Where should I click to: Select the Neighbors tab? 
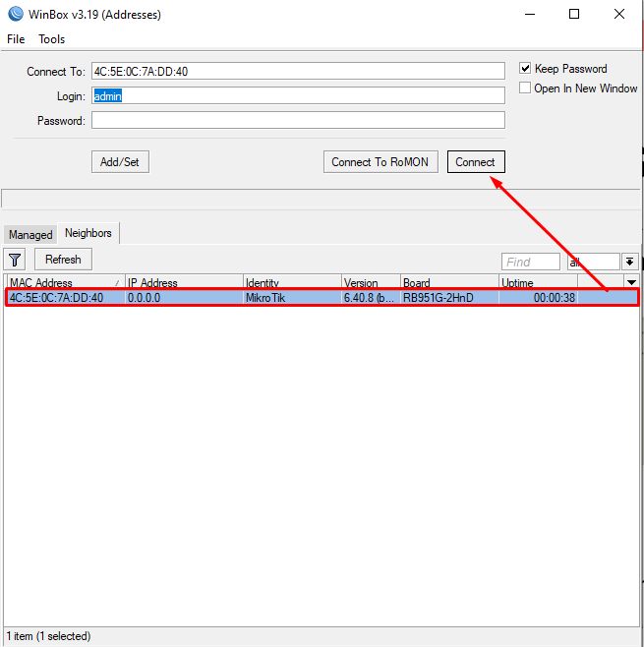pos(88,233)
